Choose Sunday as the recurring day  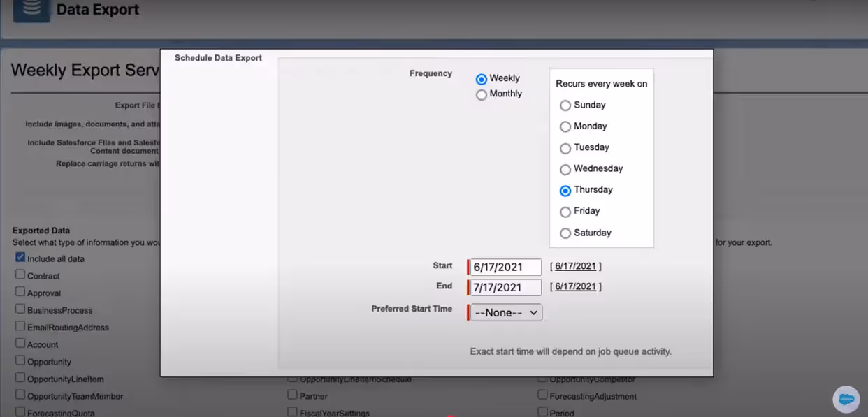pos(565,105)
